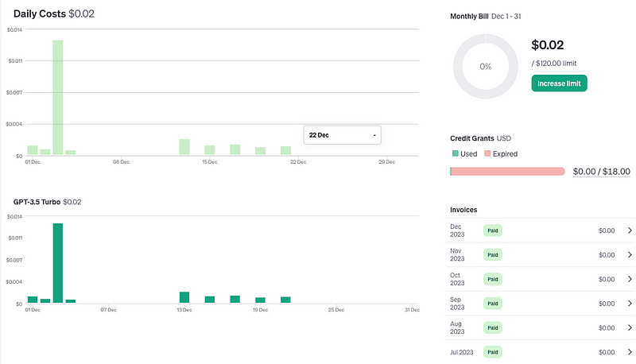
Task: Click the 15 Dec label on Daily Costs axis
Action: pyautogui.click(x=210, y=161)
